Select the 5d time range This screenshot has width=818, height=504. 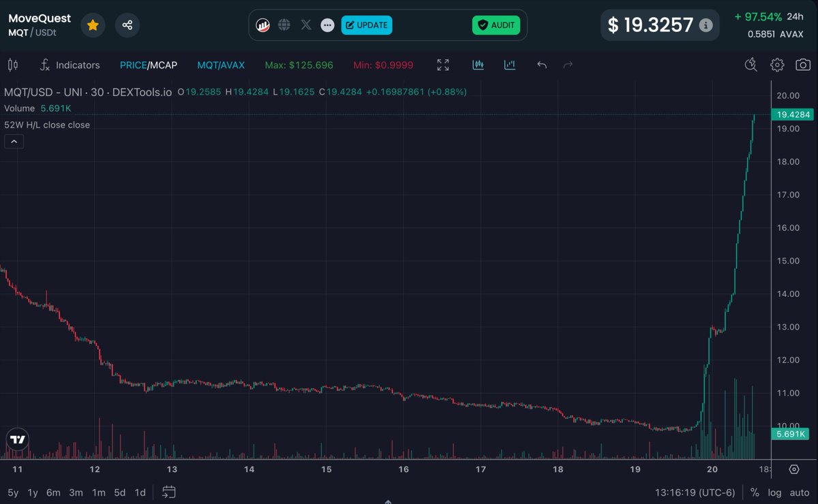(x=120, y=492)
